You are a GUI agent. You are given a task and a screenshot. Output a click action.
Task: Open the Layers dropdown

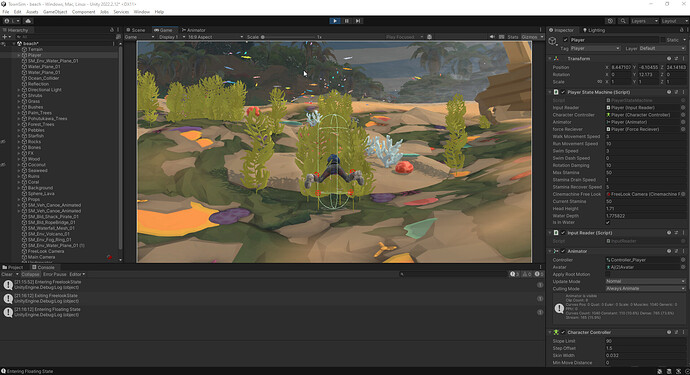pos(644,21)
